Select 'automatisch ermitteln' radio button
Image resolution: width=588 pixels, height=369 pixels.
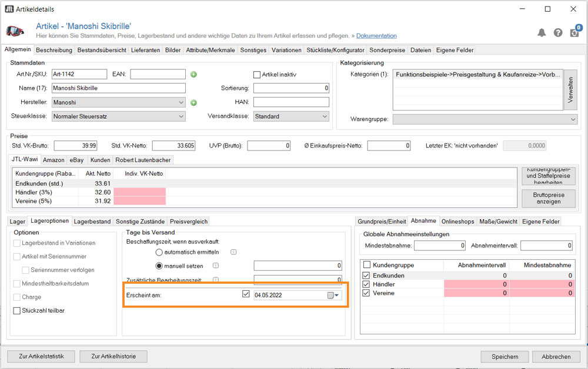[x=159, y=253]
